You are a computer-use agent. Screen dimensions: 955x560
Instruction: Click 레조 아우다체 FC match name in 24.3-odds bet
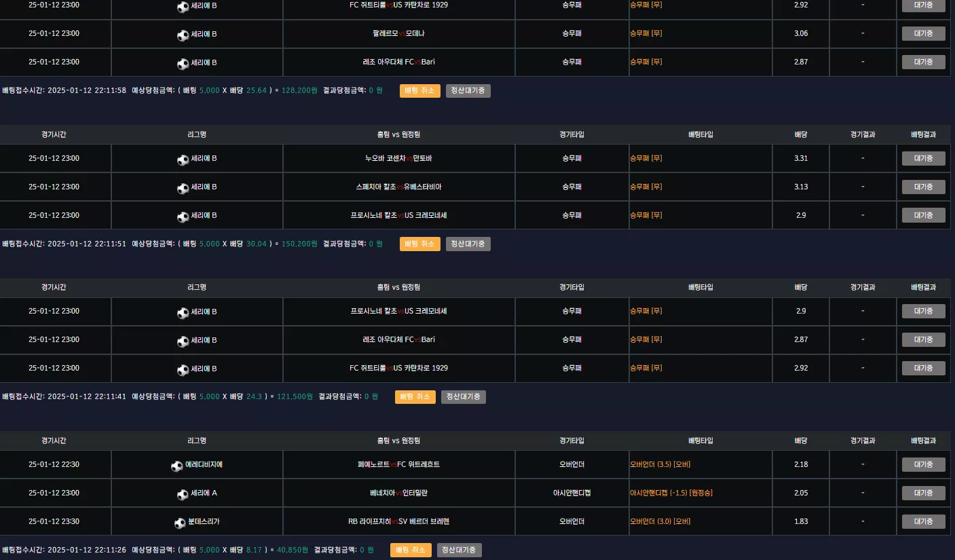tap(398, 339)
